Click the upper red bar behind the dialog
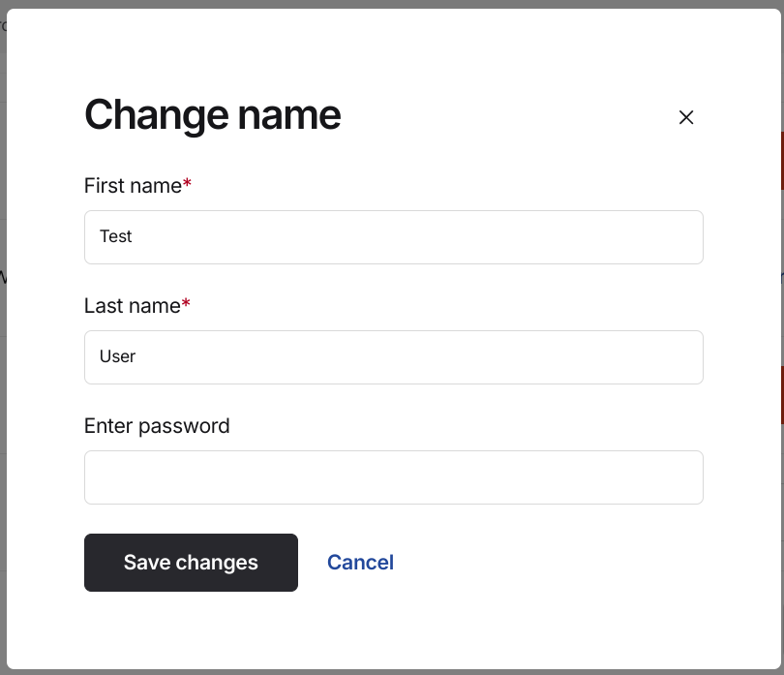The image size is (784, 675). (x=782, y=160)
